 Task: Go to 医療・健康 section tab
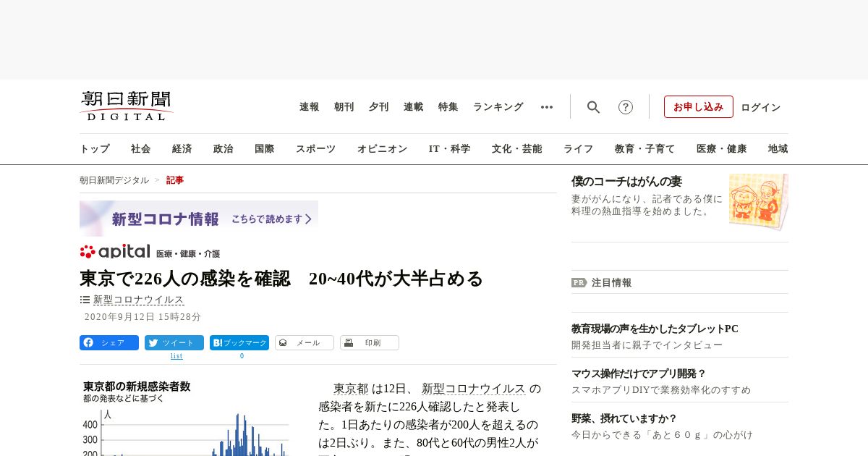722,149
